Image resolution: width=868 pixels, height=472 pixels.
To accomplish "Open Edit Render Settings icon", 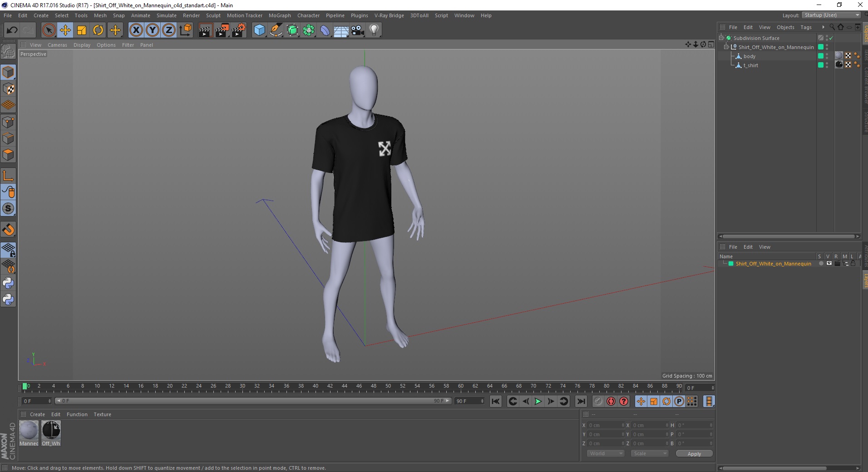I will click(x=238, y=30).
